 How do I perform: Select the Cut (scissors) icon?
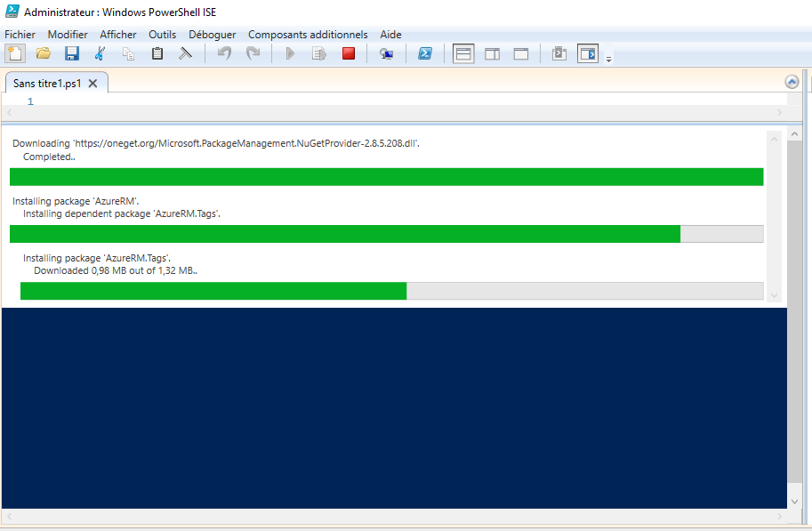tap(100, 53)
